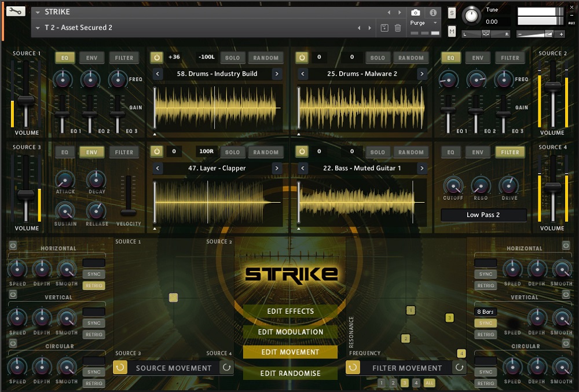
Task: Reset Source Movement with the right circular arrow
Action: tap(227, 368)
